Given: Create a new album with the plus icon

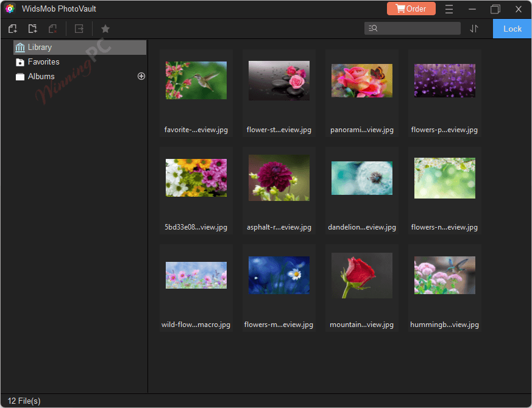Looking at the screenshot, I should pyautogui.click(x=141, y=76).
